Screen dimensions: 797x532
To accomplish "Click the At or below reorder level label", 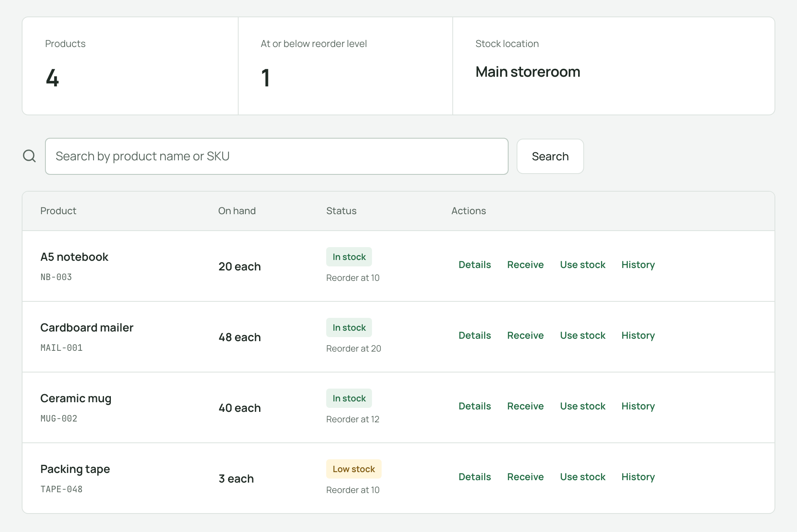I will click(314, 44).
